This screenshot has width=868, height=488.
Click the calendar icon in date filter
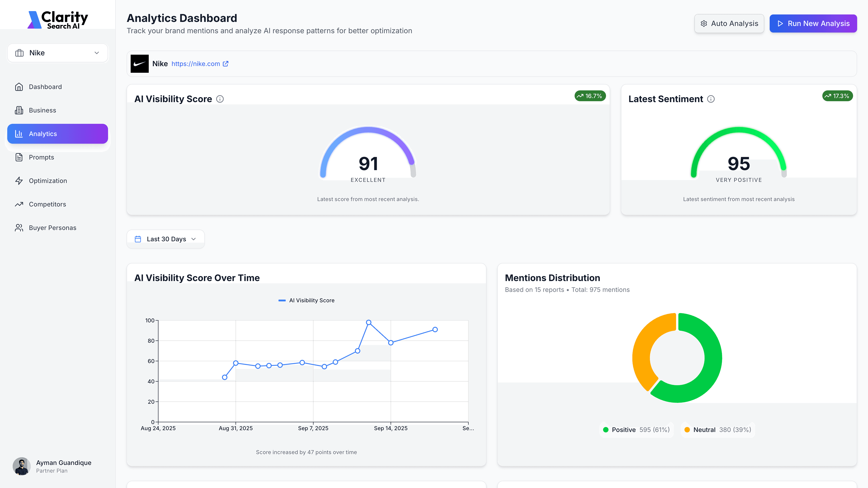[138, 239]
